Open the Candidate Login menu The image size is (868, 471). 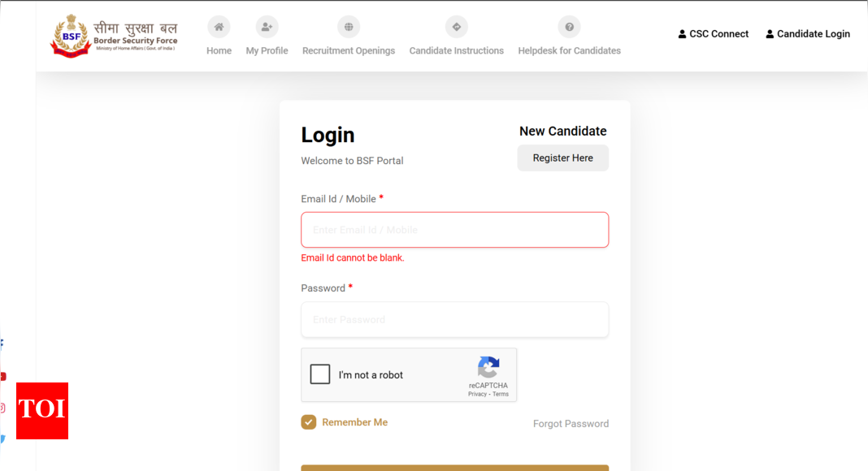pyautogui.click(x=808, y=34)
